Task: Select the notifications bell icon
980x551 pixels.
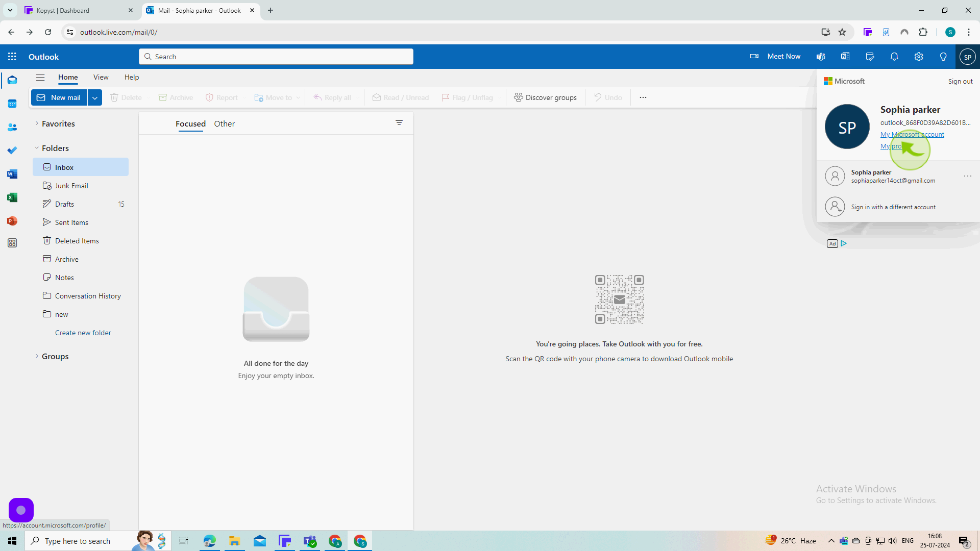Action: [x=894, y=57]
